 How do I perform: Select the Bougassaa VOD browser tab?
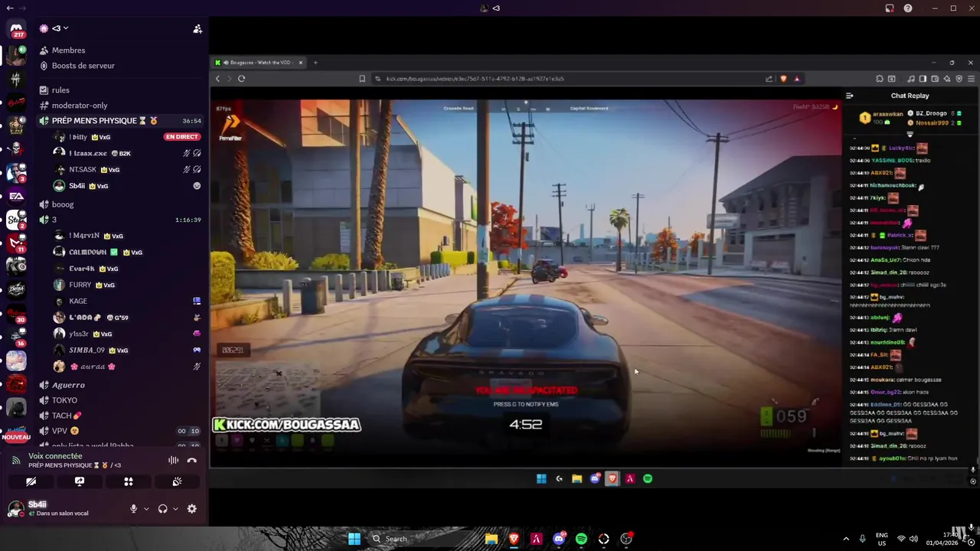point(260,63)
